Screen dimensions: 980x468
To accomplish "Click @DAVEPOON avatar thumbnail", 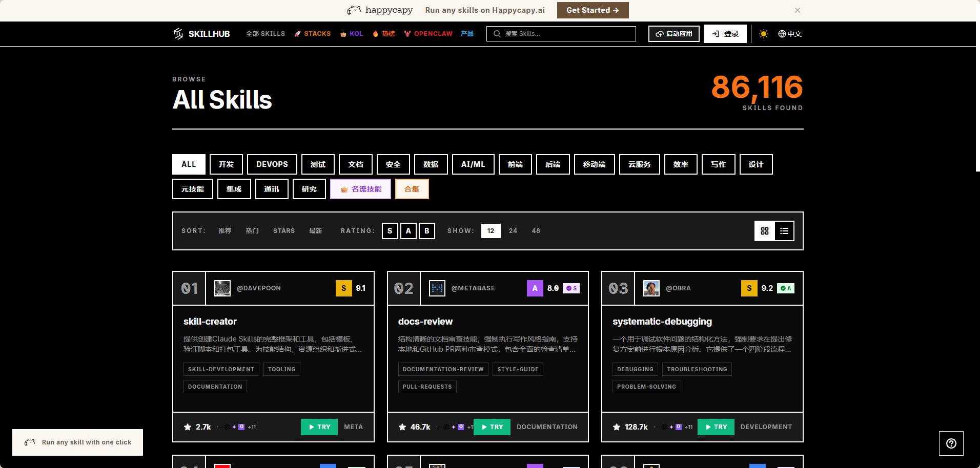I will point(222,288).
